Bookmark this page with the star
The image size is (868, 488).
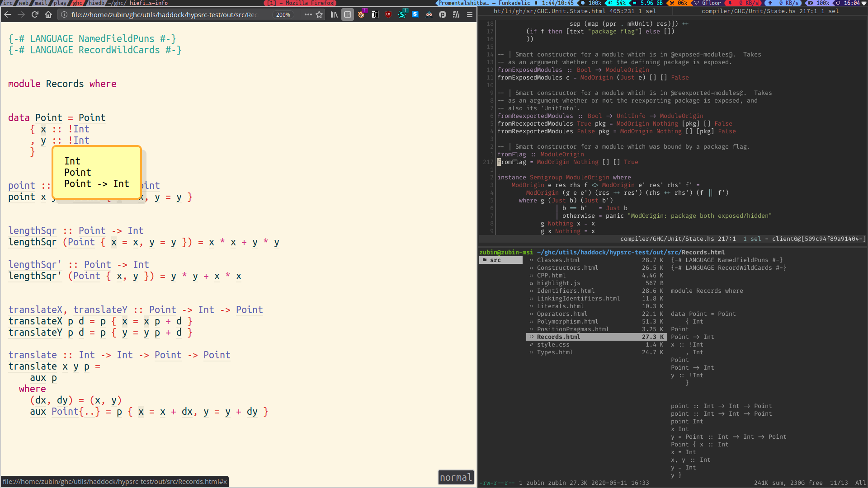(319, 14)
